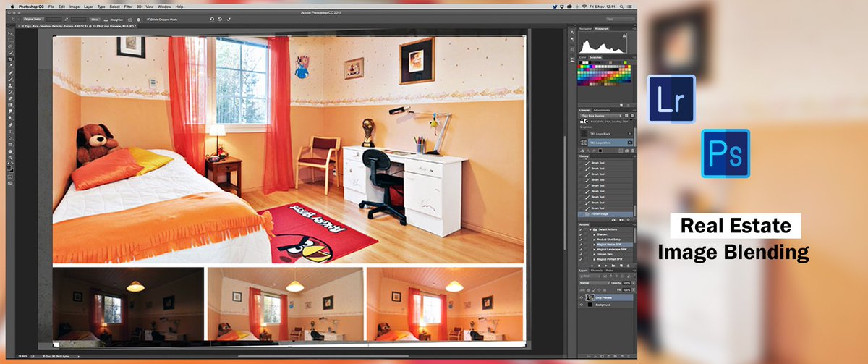Image resolution: width=868 pixels, height=364 pixels.
Task: Cancel the current crop operation
Action: tap(220, 20)
